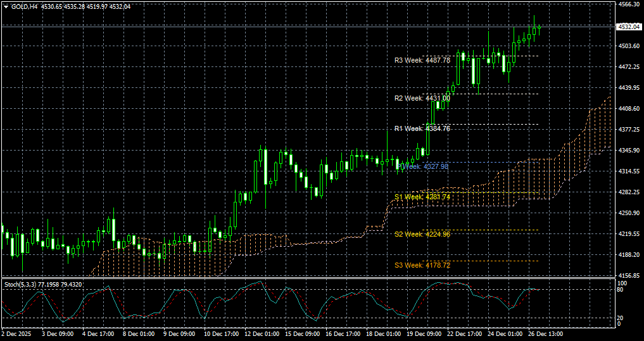Image resolution: width=644 pixels, height=341 pixels.
Task: Click the 12 Dec 01:00 time label
Action: (262, 335)
